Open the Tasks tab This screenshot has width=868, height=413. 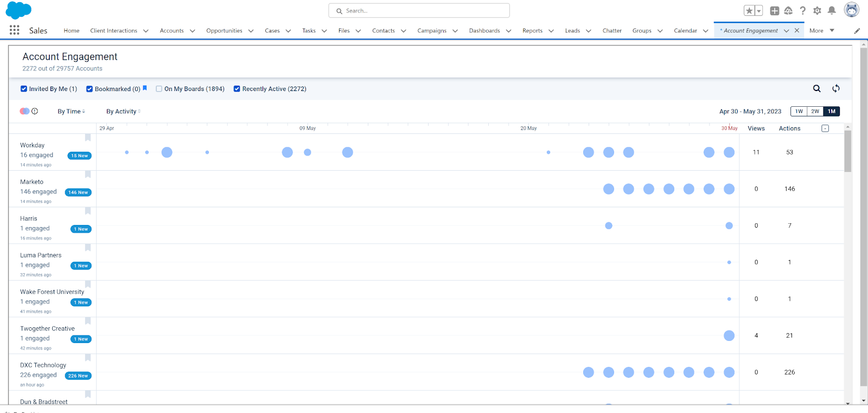coord(309,31)
